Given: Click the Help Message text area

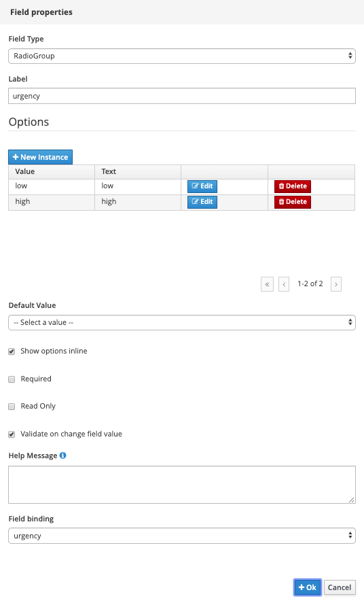Looking at the screenshot, I should [182, 485].
